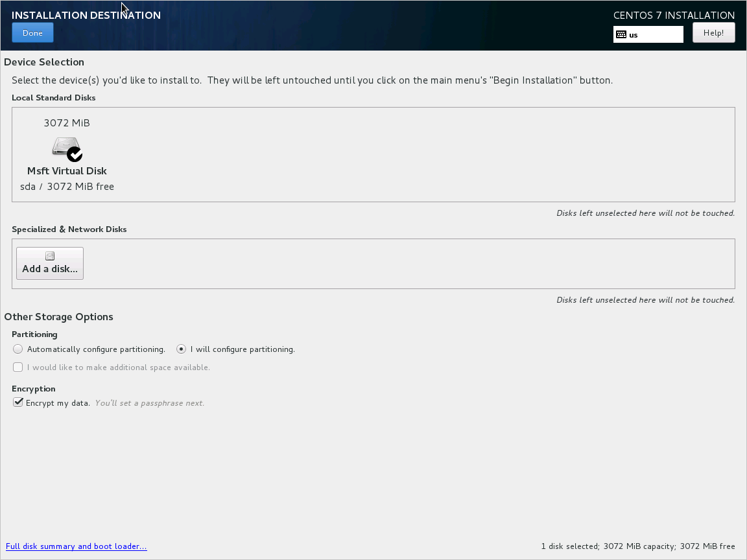This screenshot has height=560, width=747.
Task: Select 'Automatically configure partitioning' radio button
Action: pyautogui.click(x=18, y=349)
